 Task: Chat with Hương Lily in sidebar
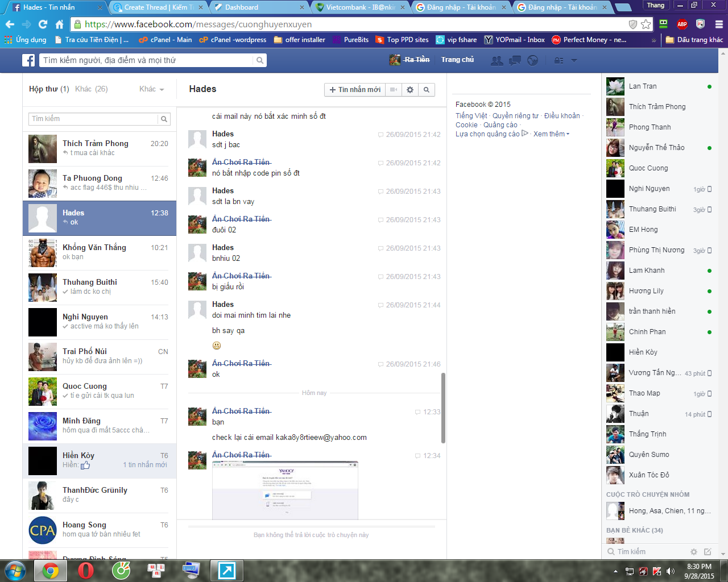[x=660, y=291]
